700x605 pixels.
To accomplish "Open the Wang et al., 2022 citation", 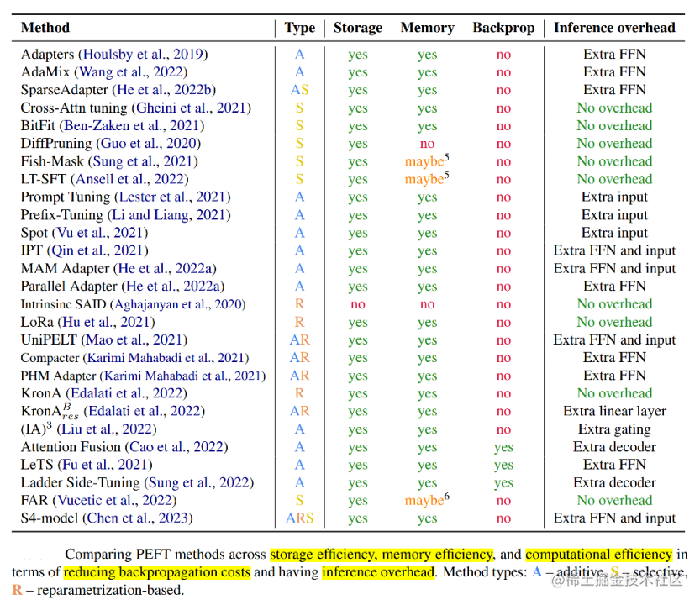I will pyautogui.click(x=131, y=72).
